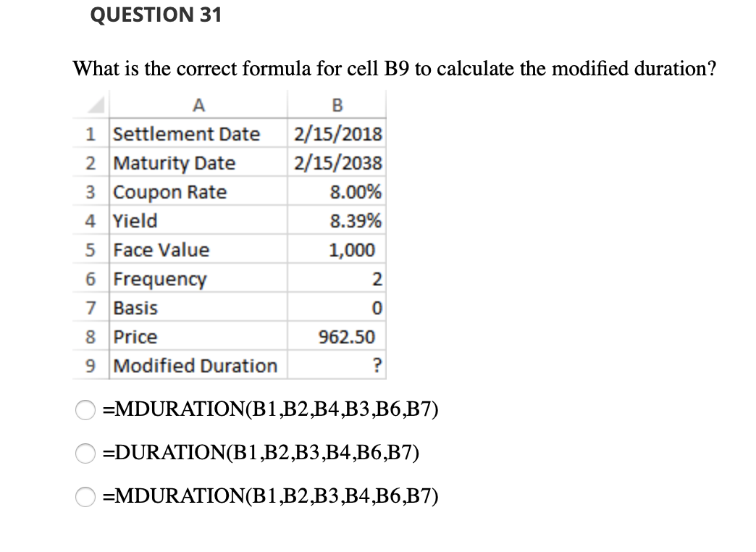Select the Coupon Rate value 8.00%
The height and width of the screenshot is (552, 756).
337,192
